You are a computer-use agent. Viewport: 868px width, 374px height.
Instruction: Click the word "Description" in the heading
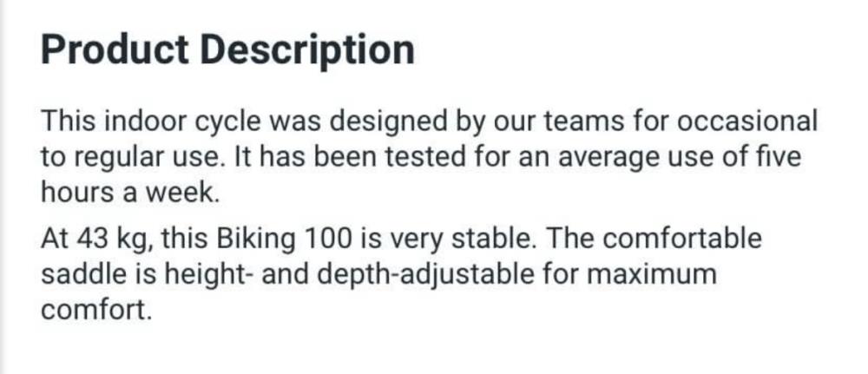(307, 51)
